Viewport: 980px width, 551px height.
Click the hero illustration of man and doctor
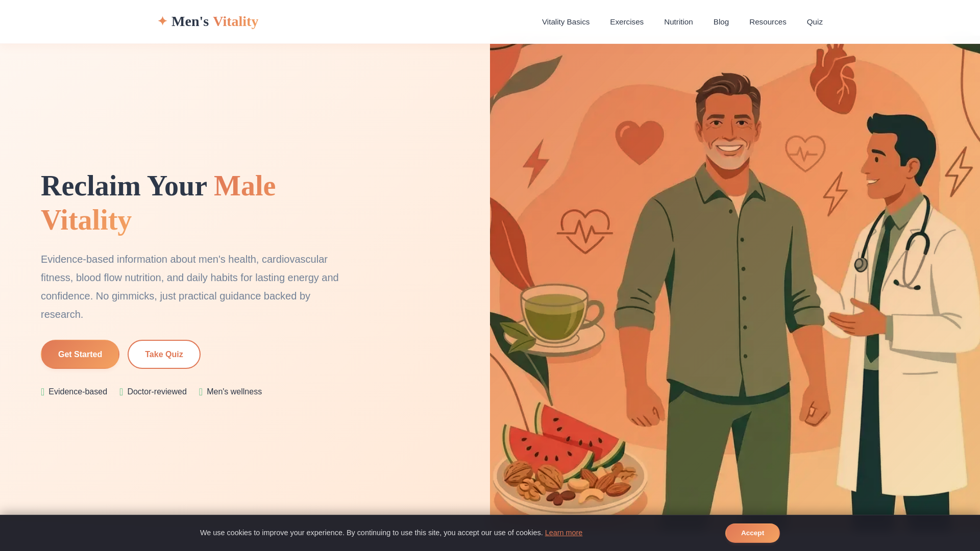pos(735,280)
